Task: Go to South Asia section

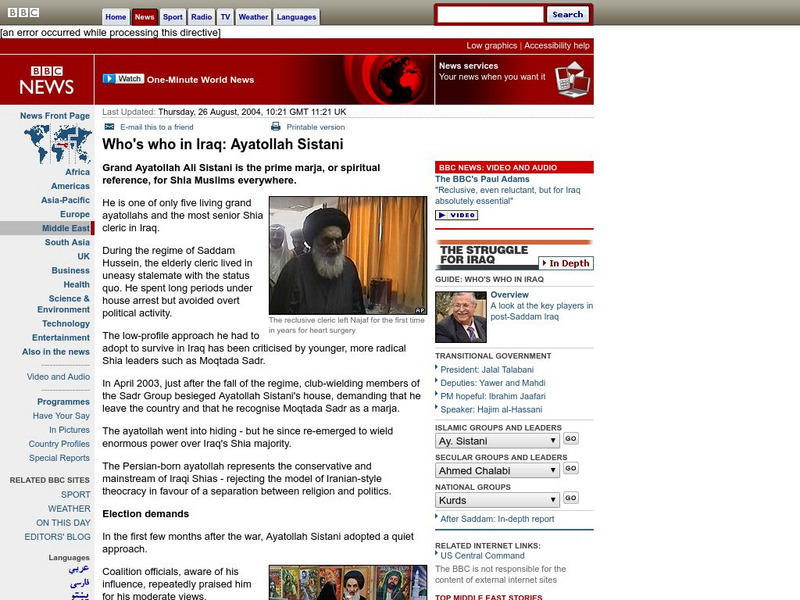Action: tap(67, 242)
